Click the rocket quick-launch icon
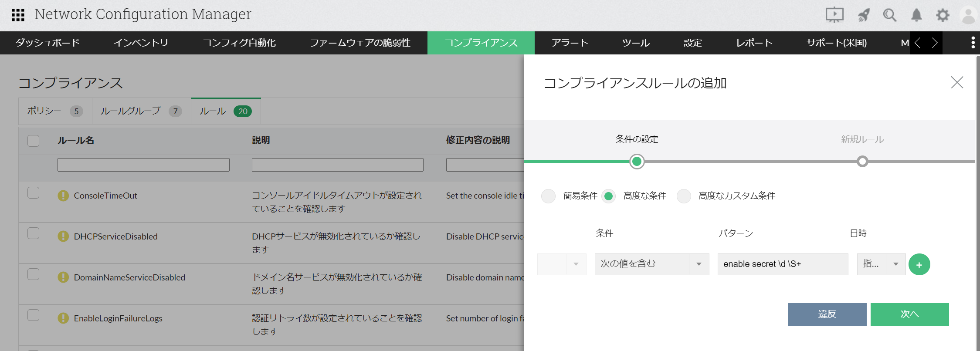 pos(864,15)
